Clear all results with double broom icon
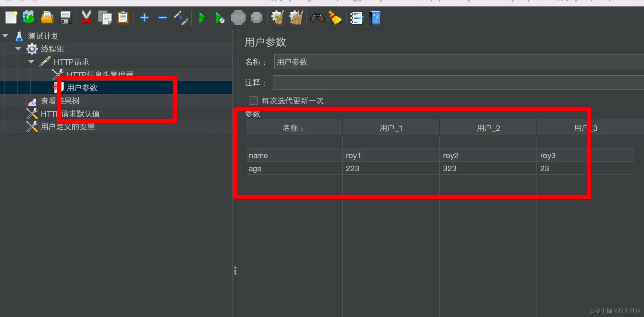This screenshot has height=317, width=644. 296,18
